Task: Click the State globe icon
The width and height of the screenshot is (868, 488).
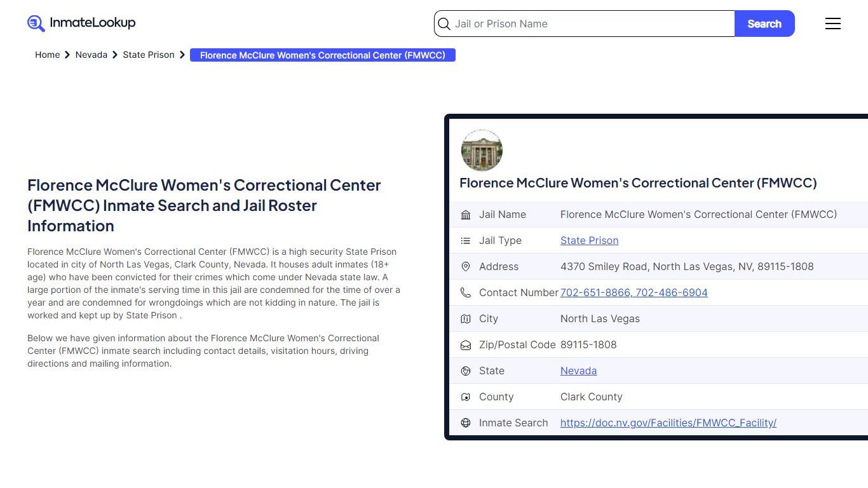Action: point(466,371)
